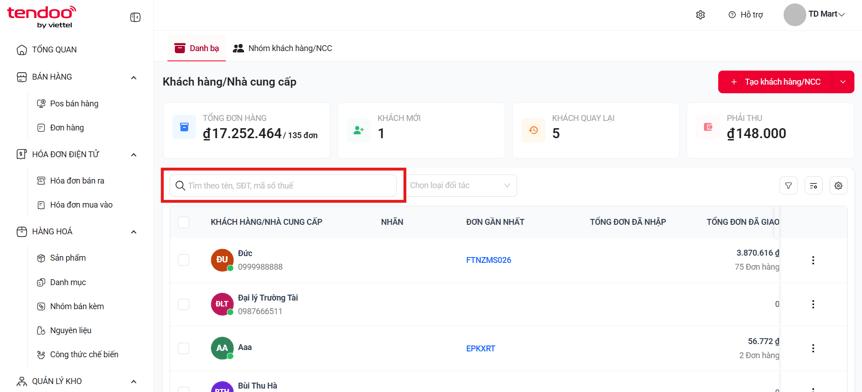Check the box for Đức row

184,260
